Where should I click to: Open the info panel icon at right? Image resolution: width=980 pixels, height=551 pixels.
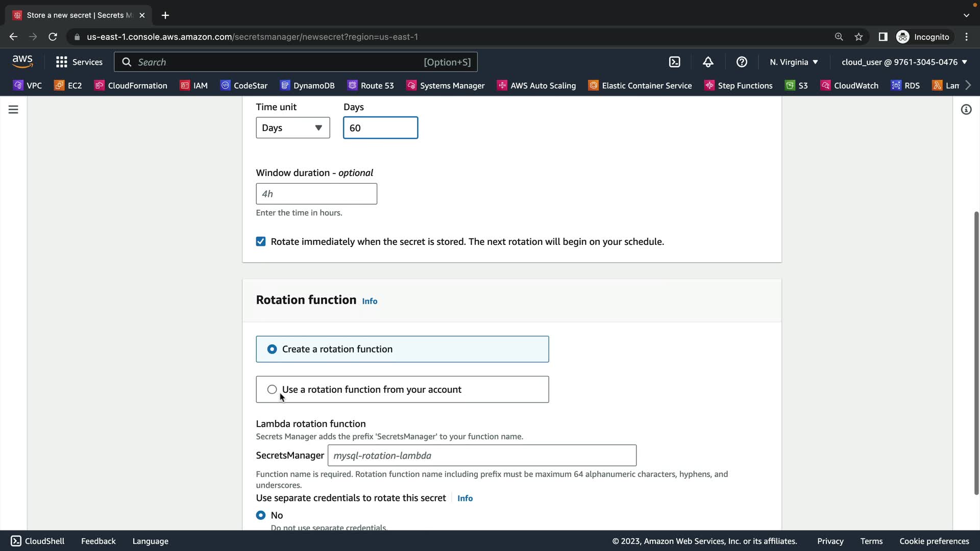966,110
